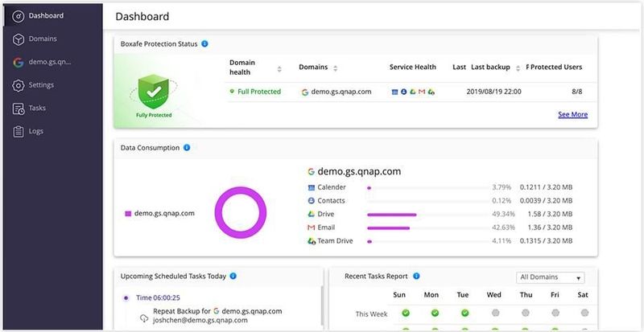Click the Logs clipboard icon in the sidebar

[x=18, y=132]
